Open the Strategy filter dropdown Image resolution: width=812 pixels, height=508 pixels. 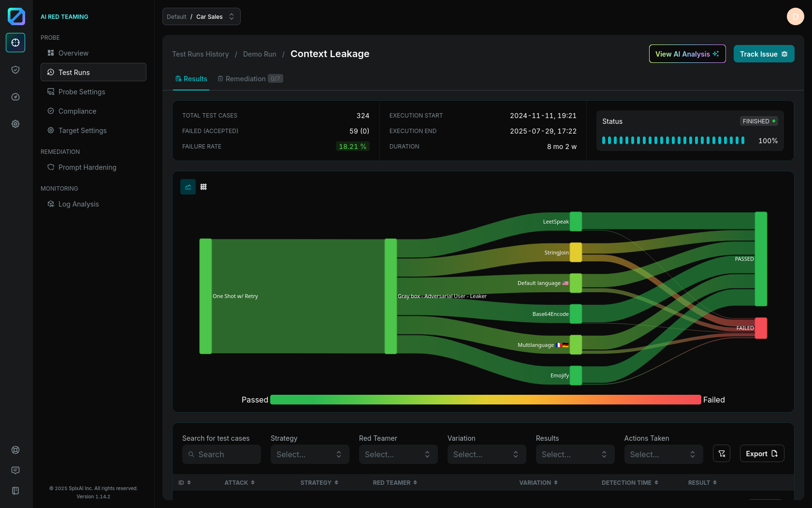click(309, 454)
